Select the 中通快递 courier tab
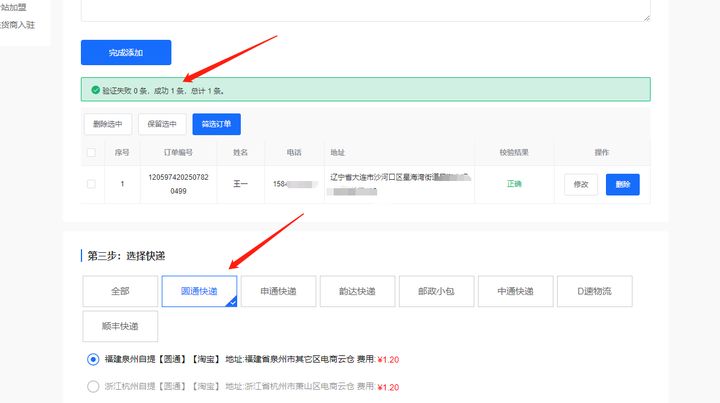The width and height of the screenshot is (720, 403). (x=515, y=291)
